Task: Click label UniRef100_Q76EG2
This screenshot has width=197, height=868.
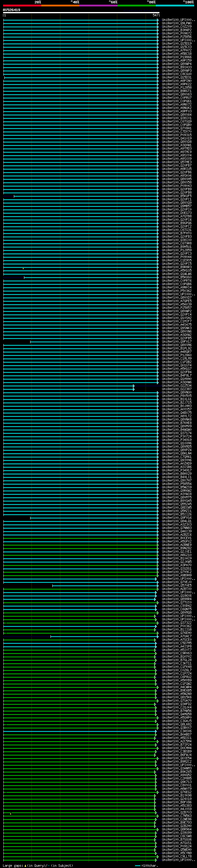Action: pyautogui.click(x=176, y=792)
